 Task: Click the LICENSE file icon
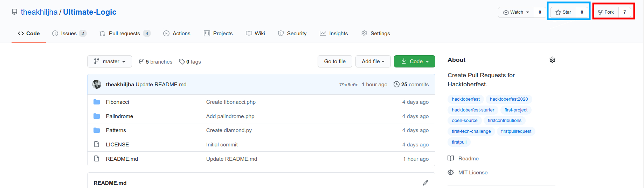click(97, 144)
